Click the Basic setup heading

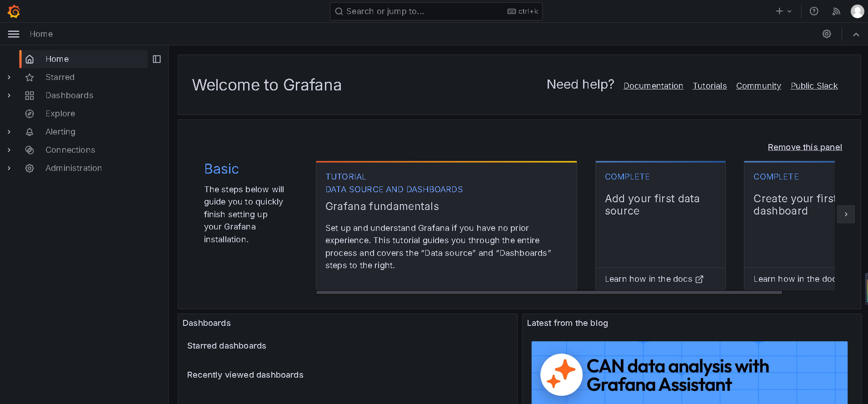222,169
